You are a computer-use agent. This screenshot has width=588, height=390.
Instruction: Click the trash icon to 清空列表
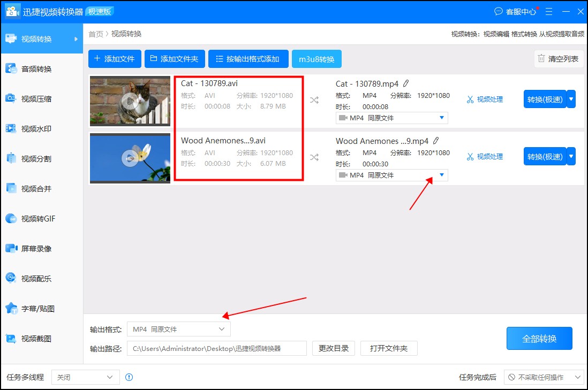pos(542,59)
